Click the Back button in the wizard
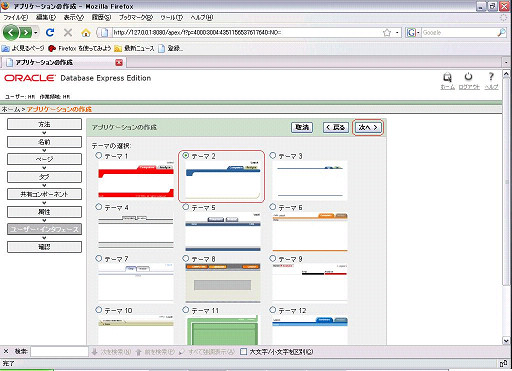This screenshot has width=512, height=371. click(x=336, y=127)
